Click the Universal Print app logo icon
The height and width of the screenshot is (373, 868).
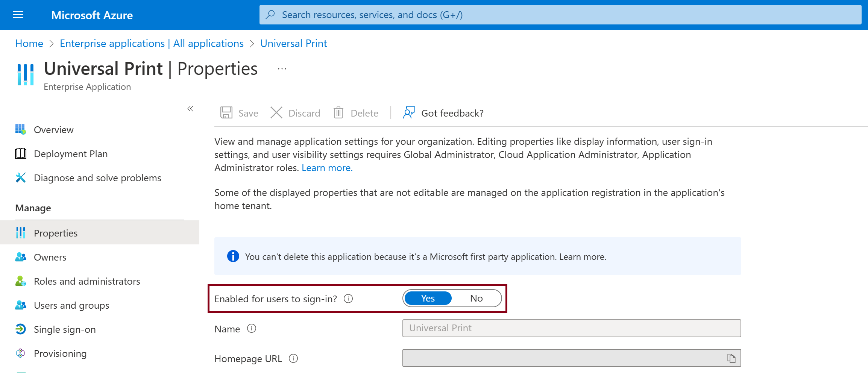[x=26, y=74]
